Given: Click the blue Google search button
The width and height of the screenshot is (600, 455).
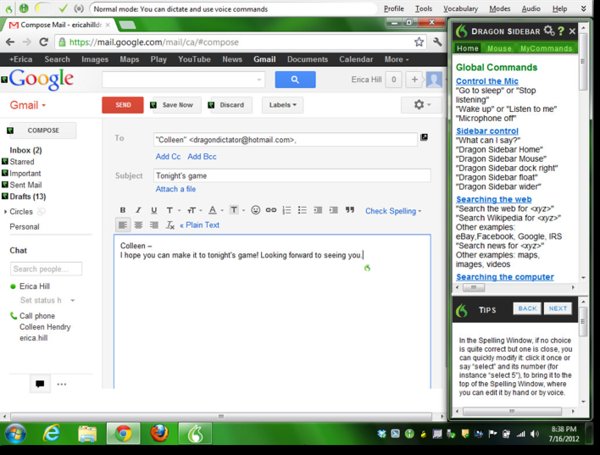Looking at the screenshot, I should point(295,80).
